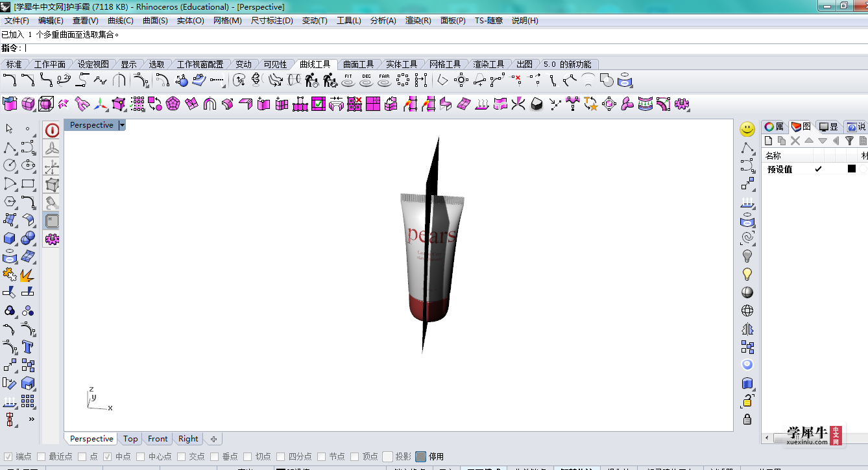Switch to 渲染工具 toolbar tab

point(488,64)
